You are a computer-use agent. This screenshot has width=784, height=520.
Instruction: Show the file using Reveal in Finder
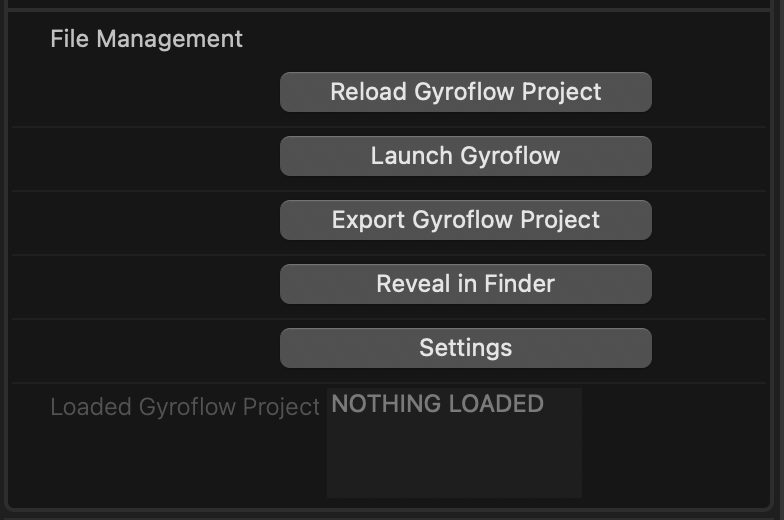point(466,284)
